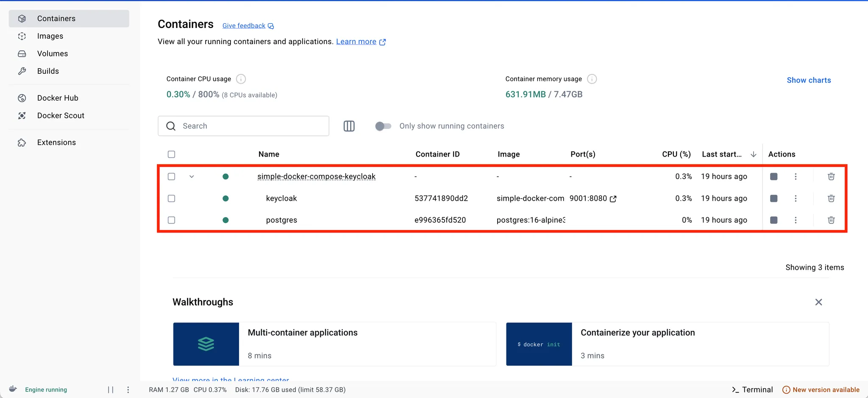Viewport: 868px width, 398px height.
Task: Open more actions for simple-docker-compose-keycloak
Action: pyautogui.click(x=796, y=177)
